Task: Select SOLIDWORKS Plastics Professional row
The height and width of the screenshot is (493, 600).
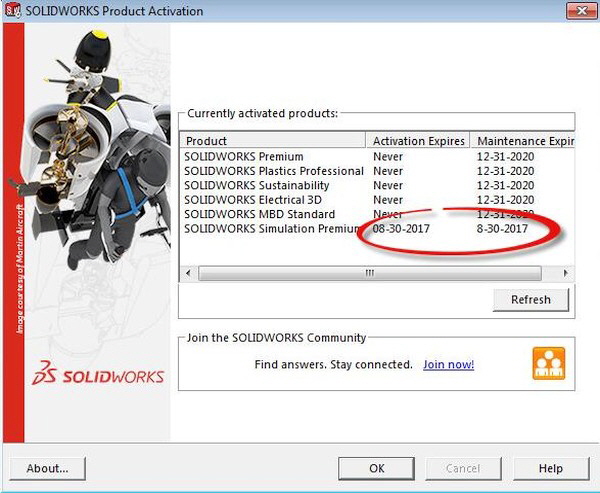Action: coord(377,171)
